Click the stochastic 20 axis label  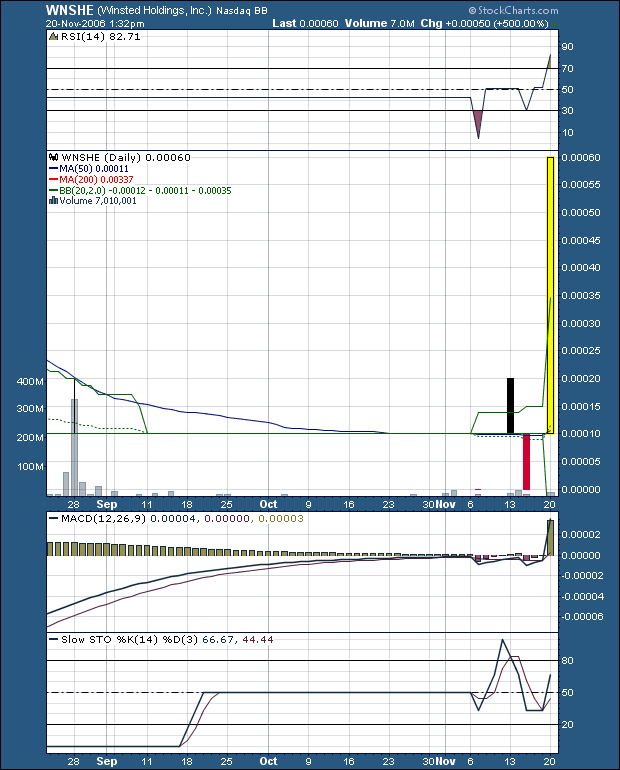pyautogui.click(x=567, y=724)
